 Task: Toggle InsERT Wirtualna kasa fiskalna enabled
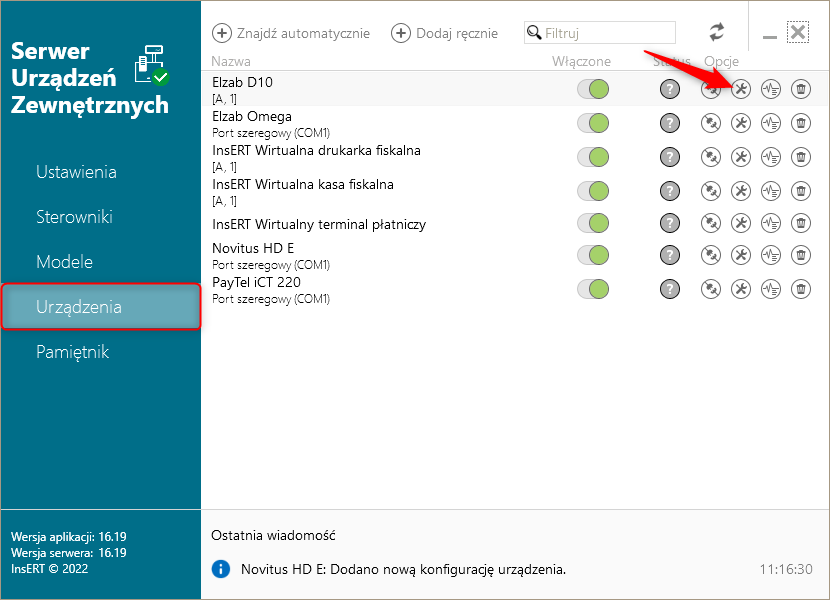593,191
